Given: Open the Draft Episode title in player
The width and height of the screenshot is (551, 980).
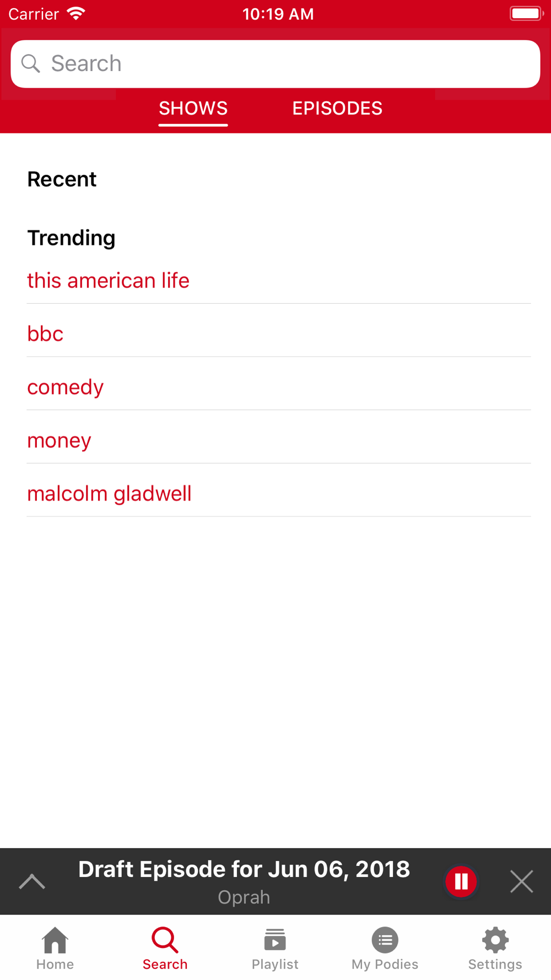Looking at the screenshot, I should (244, 869).
